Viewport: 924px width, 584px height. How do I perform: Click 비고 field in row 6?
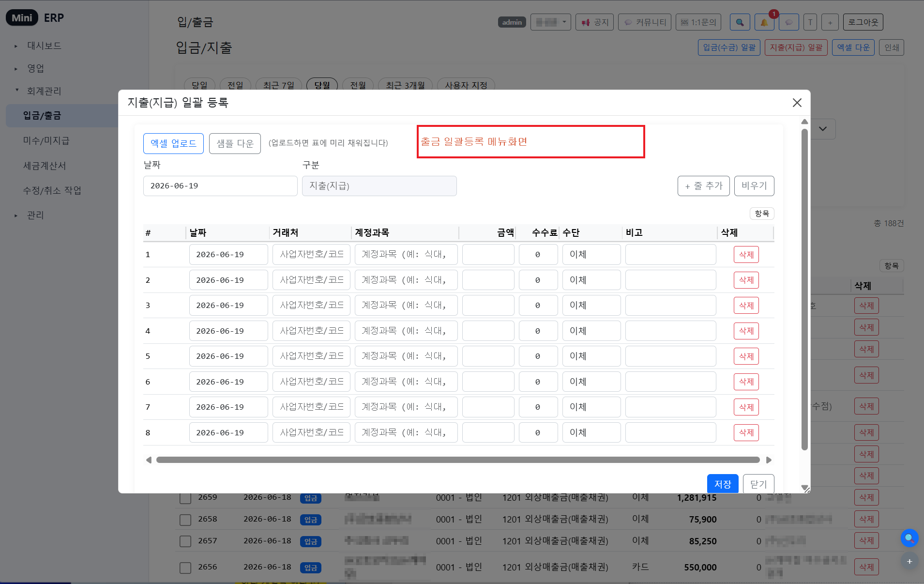click(x=671, y=382)
